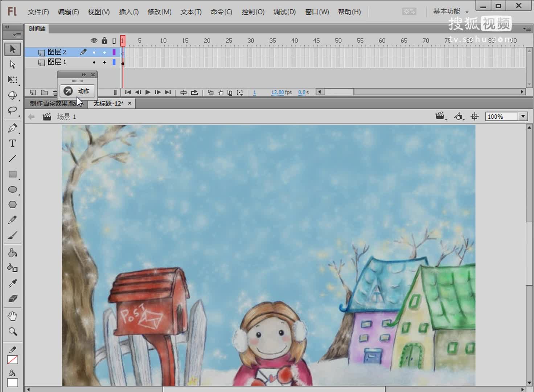This screenshot has height=392, width=534.
Task: Select the Hand tool
Action: [x=12, y=316]
